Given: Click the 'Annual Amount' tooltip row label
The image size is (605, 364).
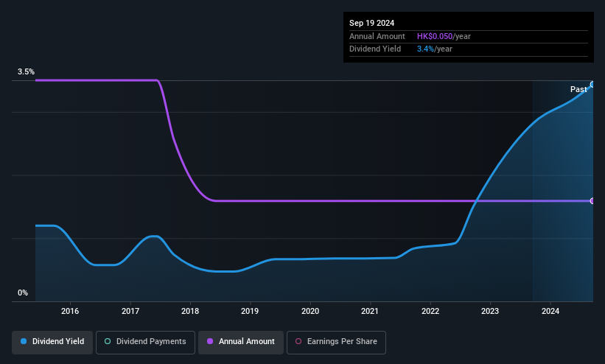Looking at the screenshot, I should (x=377, y=36).
